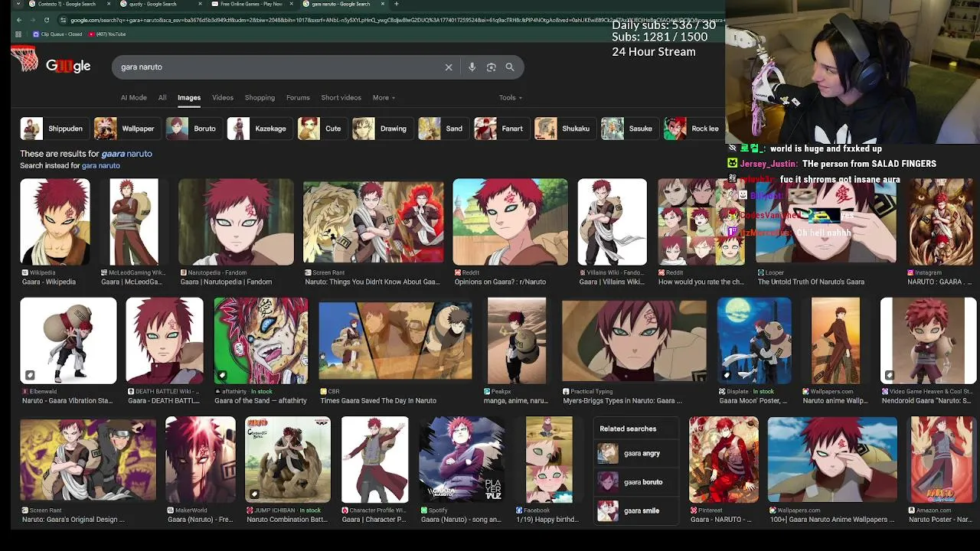Open the tab search dropdown arrow
The height and width of the screenshot is (551, 980).
[x=17, y=4]
